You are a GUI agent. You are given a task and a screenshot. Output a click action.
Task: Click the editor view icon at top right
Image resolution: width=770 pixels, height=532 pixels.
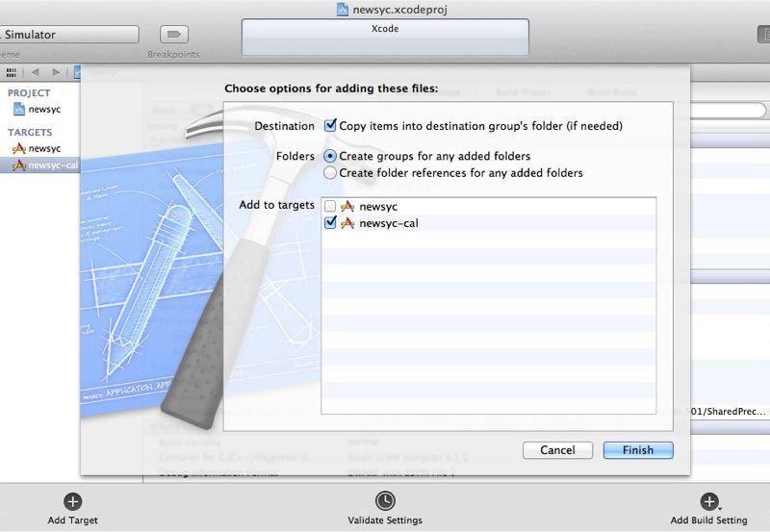click(x=762, y=35)
